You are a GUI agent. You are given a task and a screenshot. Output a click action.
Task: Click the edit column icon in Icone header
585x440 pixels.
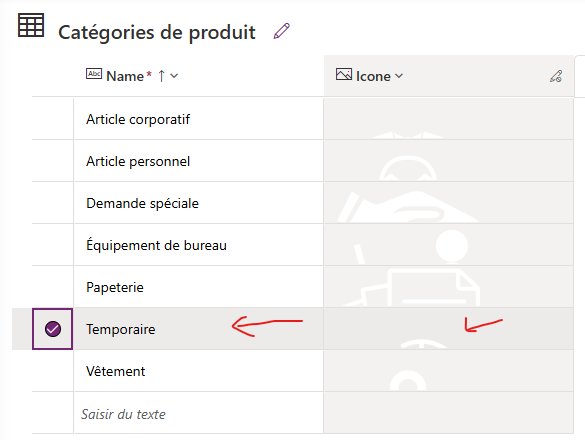coord(556,76)
